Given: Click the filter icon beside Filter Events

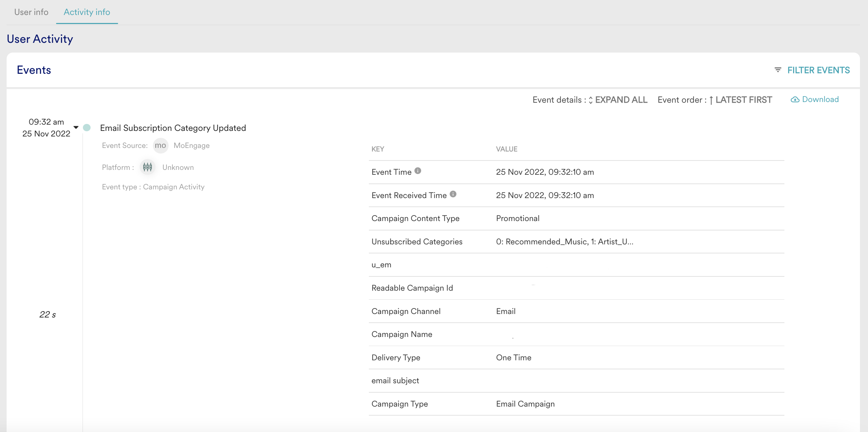Looking at the screenshot, I should pos(777,70).
